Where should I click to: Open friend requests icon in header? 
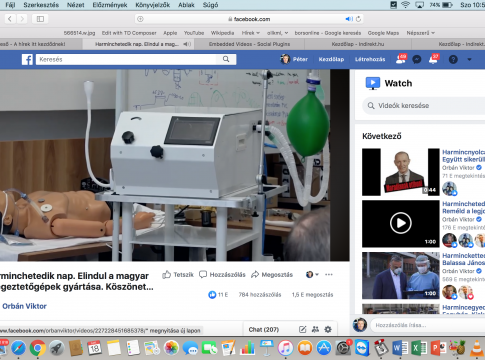pyautogui.click(x=400, y=59)
